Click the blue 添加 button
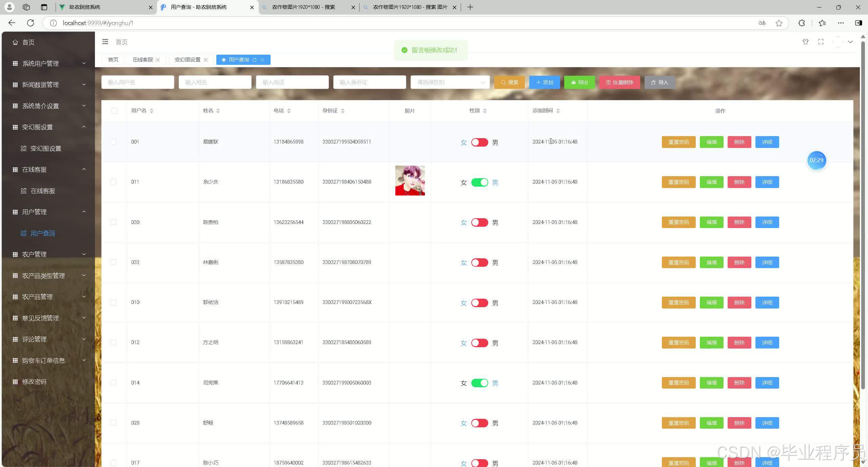This screenshot has height=467, width=868. coord(545,82)
